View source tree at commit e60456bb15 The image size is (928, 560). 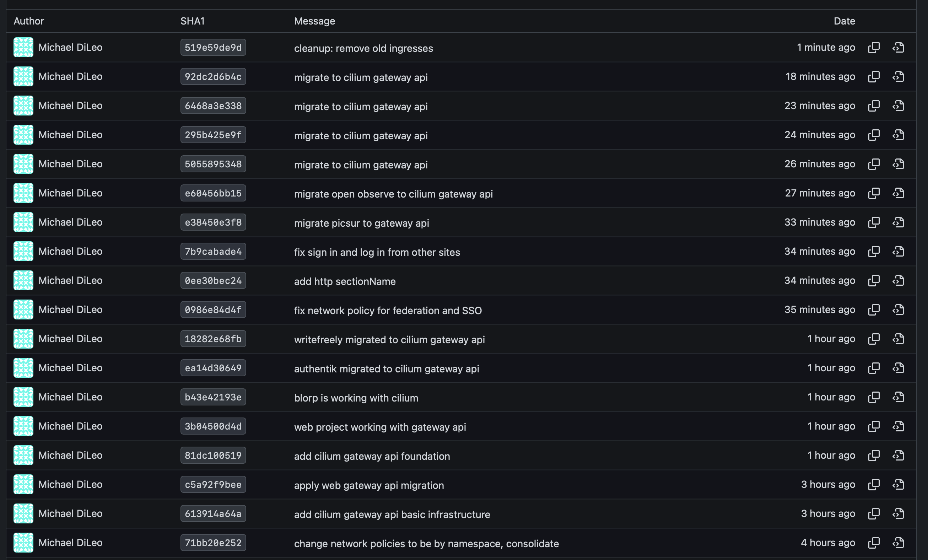click(x=898, y=193)
